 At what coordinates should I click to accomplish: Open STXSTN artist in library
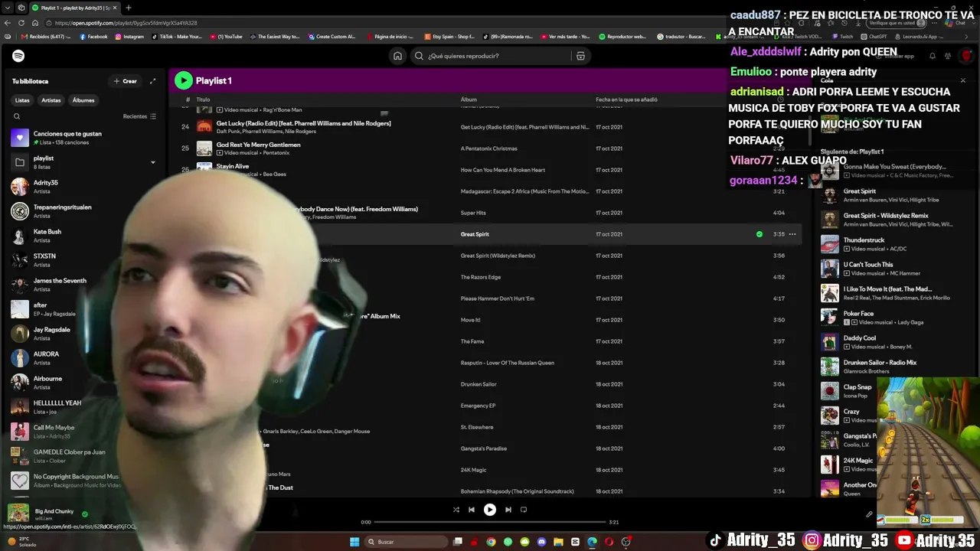[x=84, y=260]
